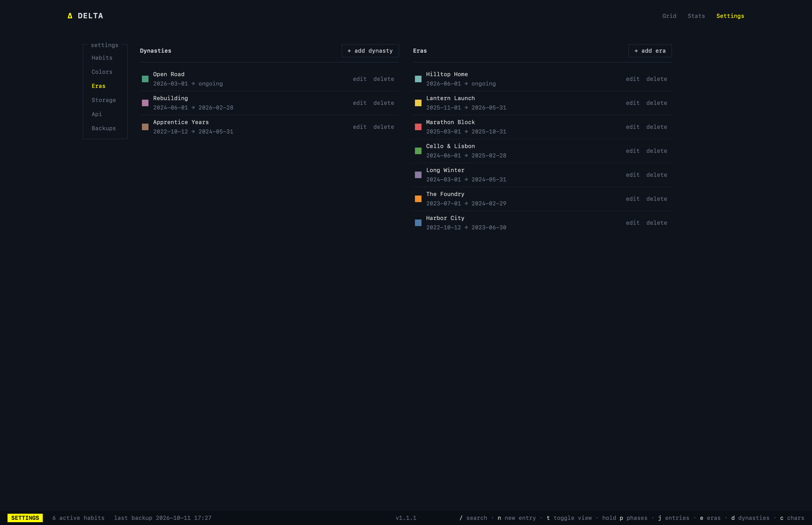Image resolution: width=812 pixels, height=525 pixels.
Task: Click Long Winter purple color swatch
Action: (418, 175)
